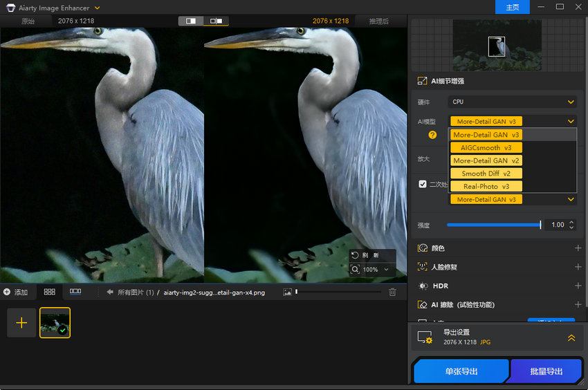Click the HDR section icon
Screen dimensions: 588x390
tap(423, 286)
